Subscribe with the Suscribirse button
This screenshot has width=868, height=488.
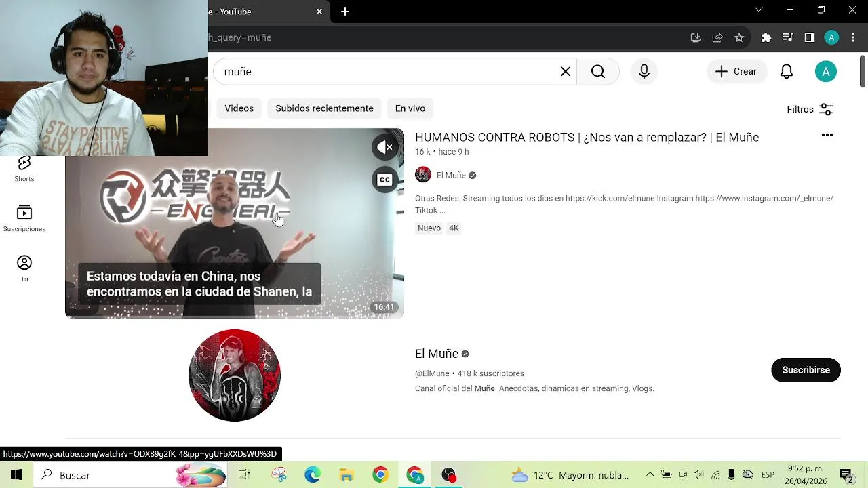click(806, 370)
